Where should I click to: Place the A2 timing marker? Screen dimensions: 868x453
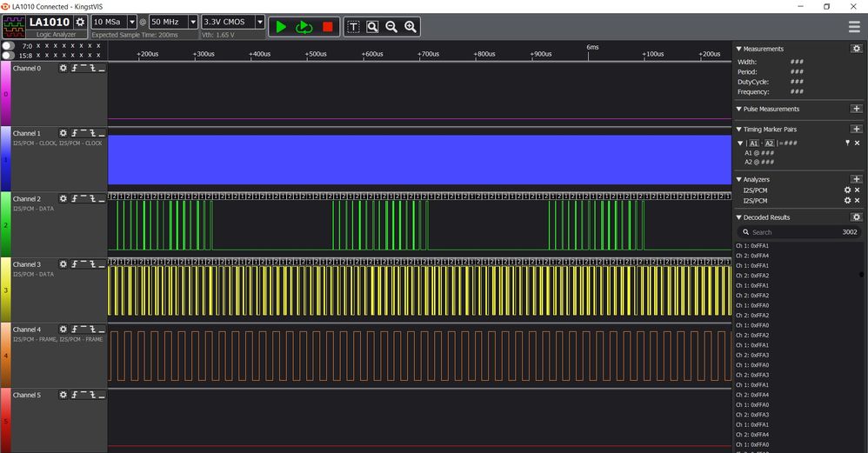(x=770, y=143)
